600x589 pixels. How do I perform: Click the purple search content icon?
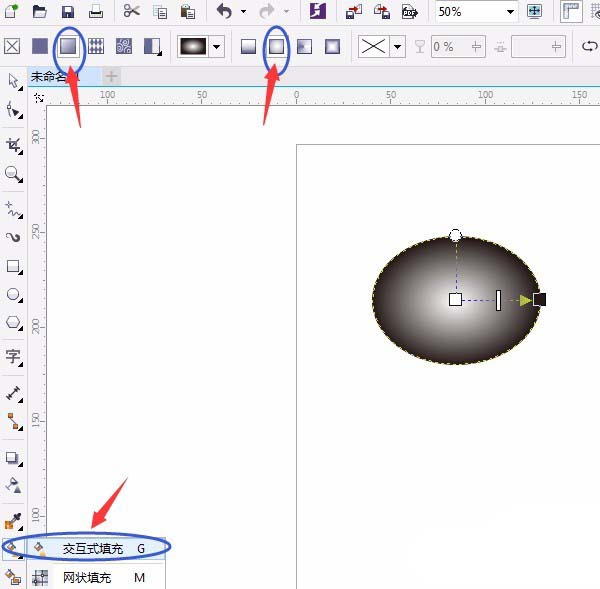point(318,11)
